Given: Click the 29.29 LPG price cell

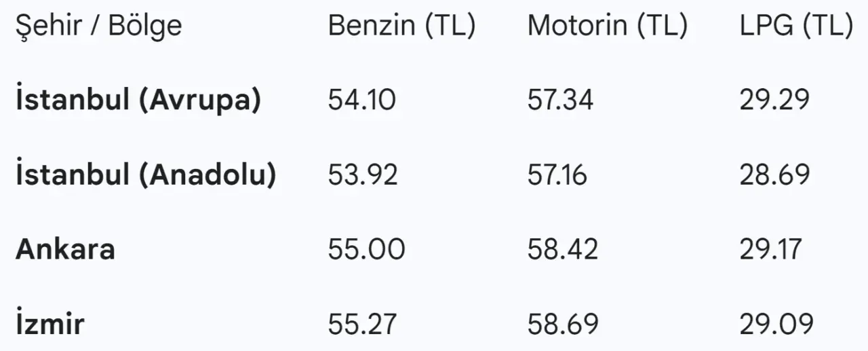Looking at the screenshot, I should pos(774,100).
